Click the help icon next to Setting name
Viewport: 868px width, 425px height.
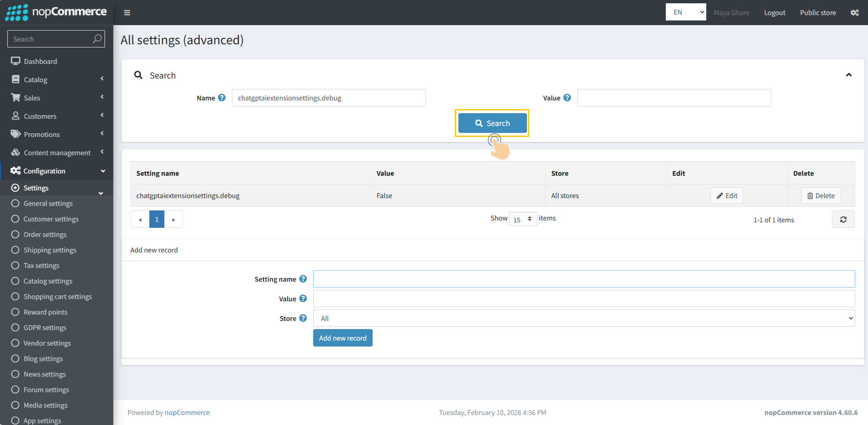(304, 278)
